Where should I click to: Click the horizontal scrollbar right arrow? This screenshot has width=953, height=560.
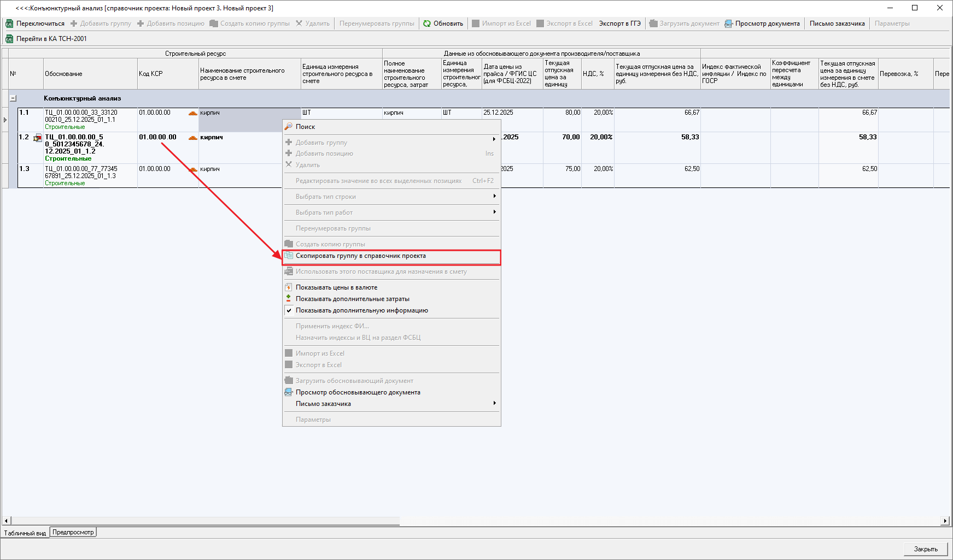pos(945,521)
